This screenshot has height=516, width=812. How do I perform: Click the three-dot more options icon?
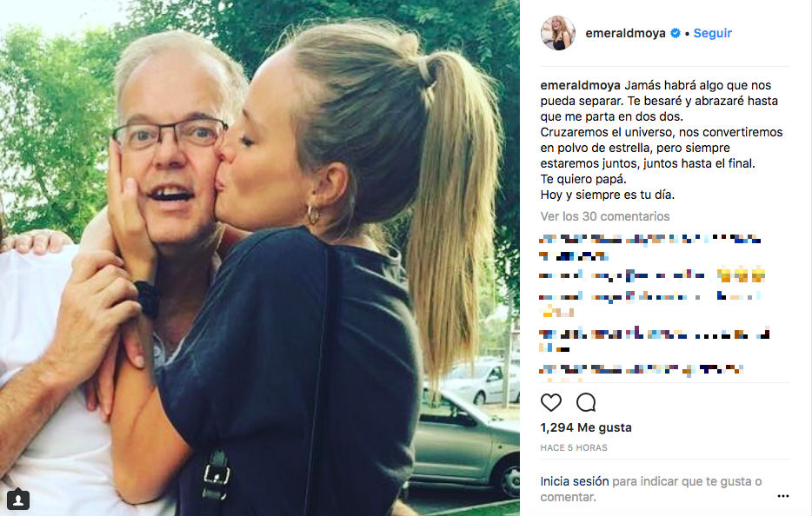(783, 496)
